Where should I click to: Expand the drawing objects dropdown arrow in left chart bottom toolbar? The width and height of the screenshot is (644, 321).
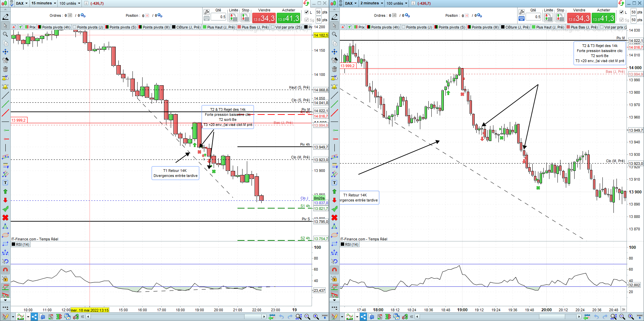coord(13,317)
